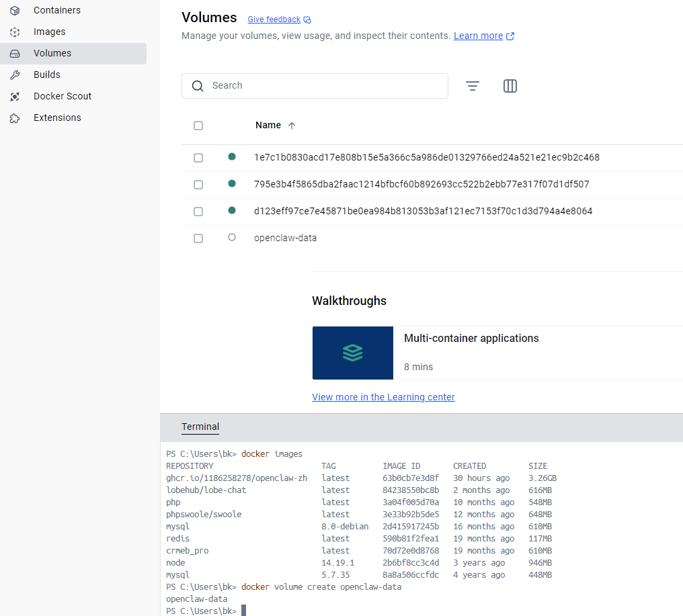Click the Containers cube icon in sidebar

pyautogui.click(x=15, y=11)
